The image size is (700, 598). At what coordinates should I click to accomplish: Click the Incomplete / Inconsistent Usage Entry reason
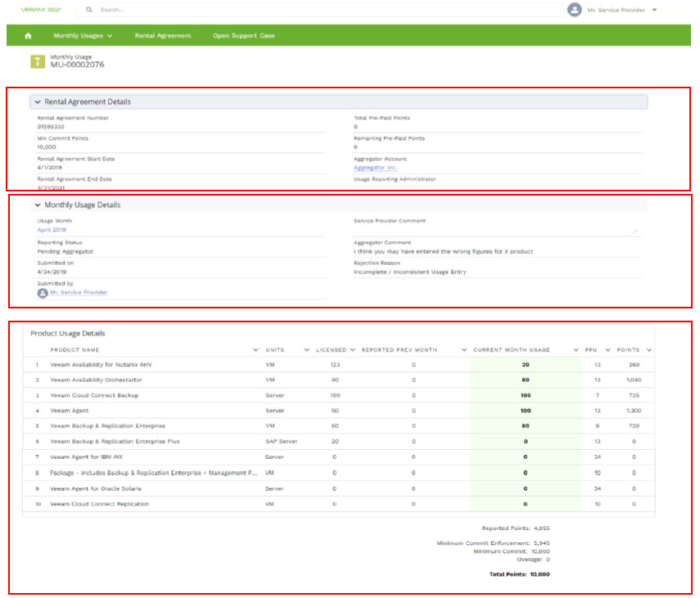(410, 272)
